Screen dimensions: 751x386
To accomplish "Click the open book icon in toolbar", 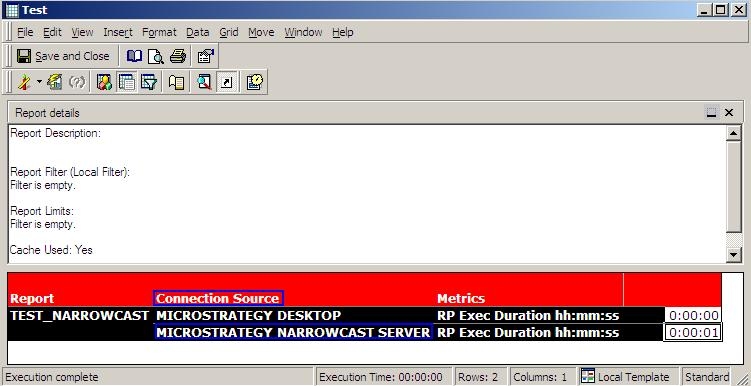I will [134, 57].
